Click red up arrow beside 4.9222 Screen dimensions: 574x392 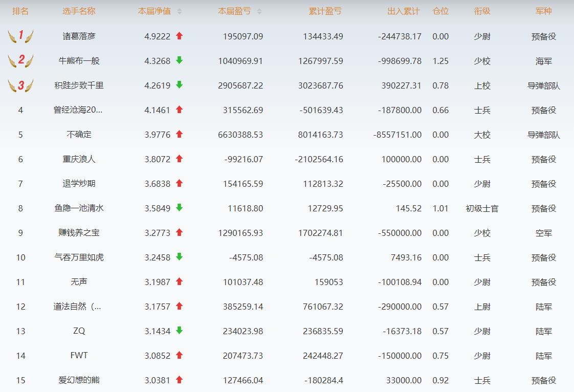click(x=179, y=36)
